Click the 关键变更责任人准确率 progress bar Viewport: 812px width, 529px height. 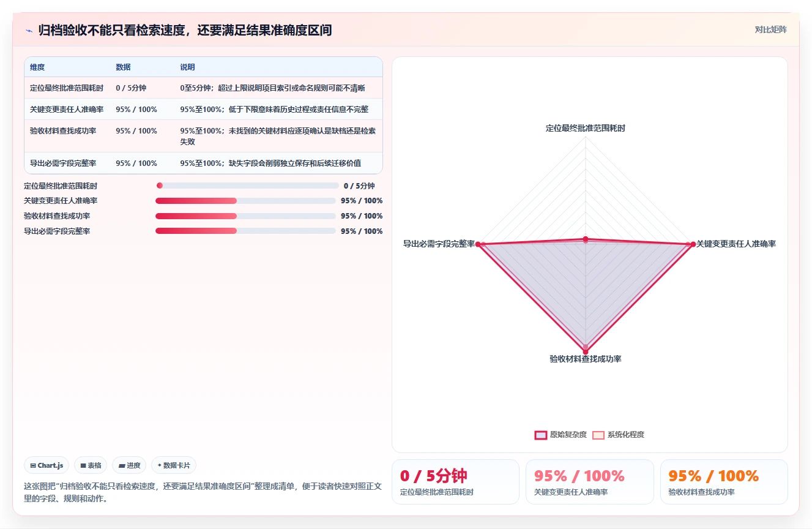pyautogui.click(x=245, y=201)
